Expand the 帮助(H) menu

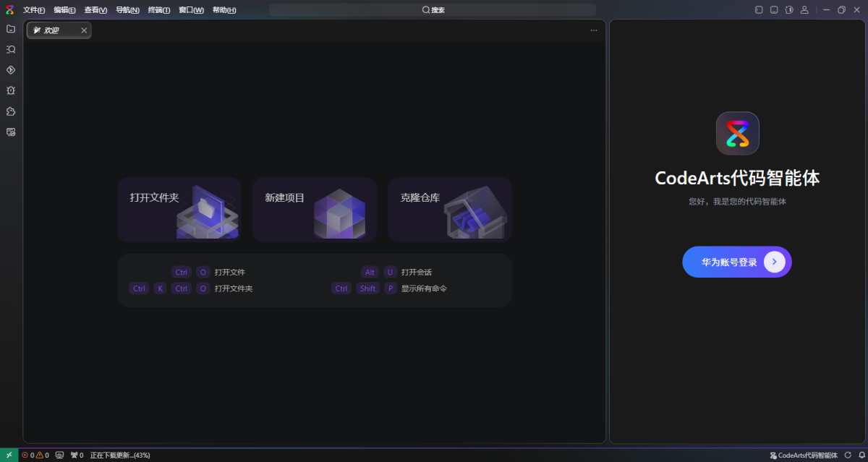(224, 10)
